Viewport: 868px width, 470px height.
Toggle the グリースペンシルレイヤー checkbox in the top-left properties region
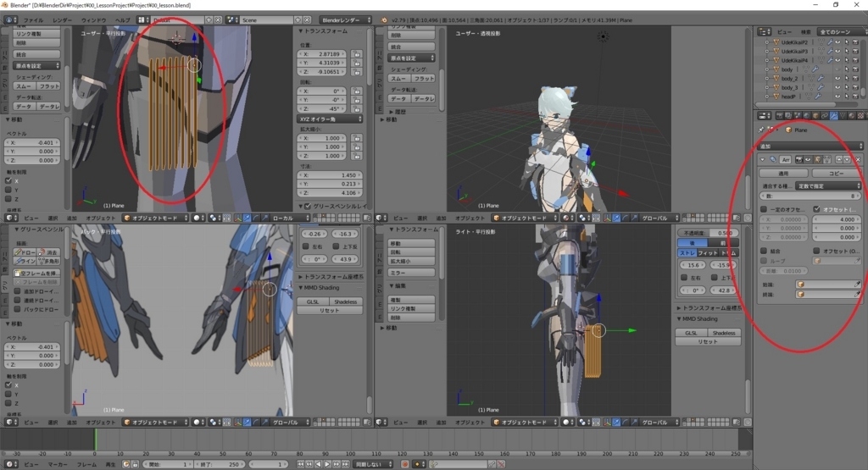[x=308, y=207]
